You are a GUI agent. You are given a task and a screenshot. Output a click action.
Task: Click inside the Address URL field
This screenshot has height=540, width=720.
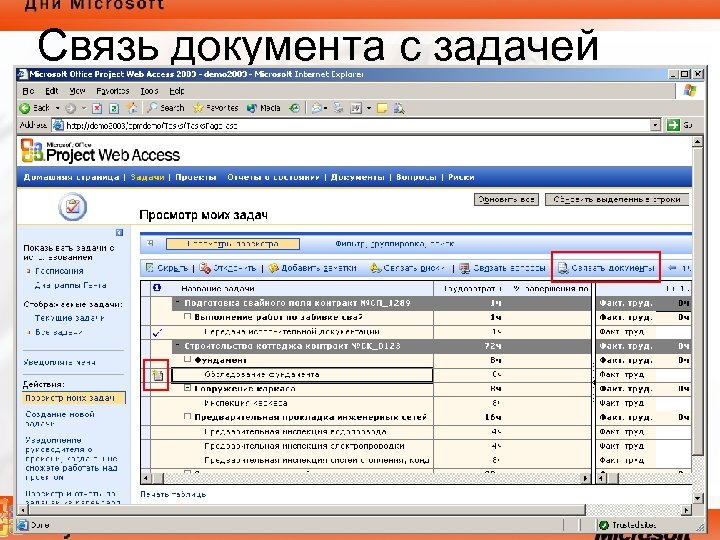[x=351, y=125]
